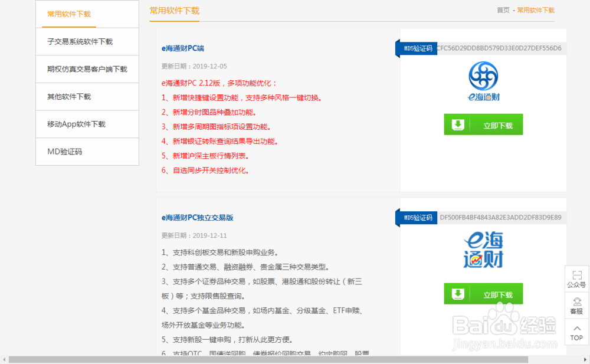The height and width of the screenshot is (364, 590).
Task: Select 期权仿真交易客户端下载 sidebar item
Action: coord(87,69)
